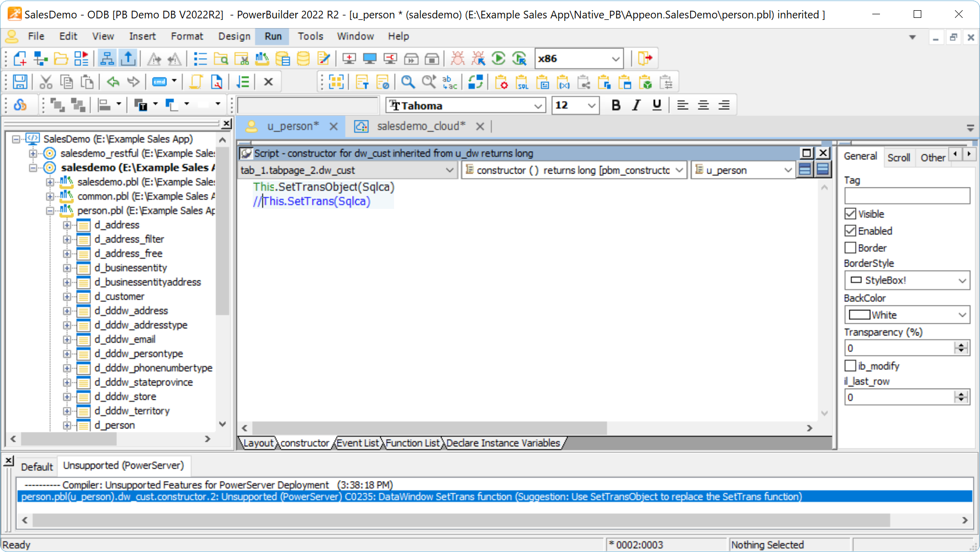Click the green Run icon

tap(499, 59)
